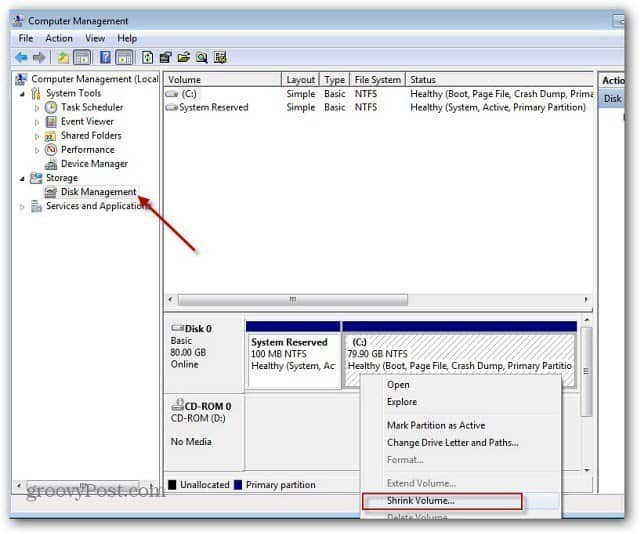Sort by the Volume column header
The width and height of the screenshot is (640, 534).
click(x=223, y=80)
